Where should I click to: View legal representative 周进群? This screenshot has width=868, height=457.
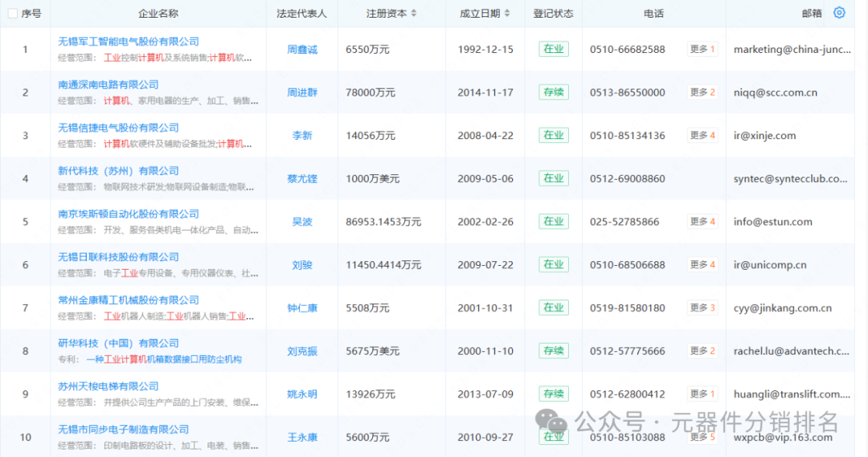click(x=302, y=93)
